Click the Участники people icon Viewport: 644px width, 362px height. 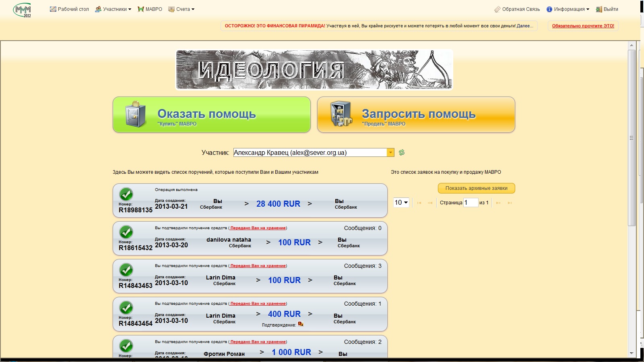tap(98, 9)
